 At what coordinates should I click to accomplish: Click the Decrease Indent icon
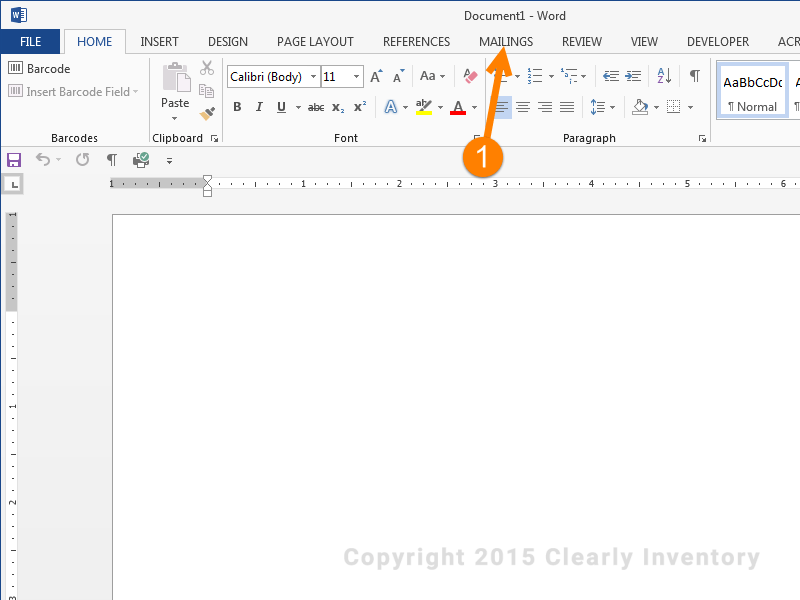tap(611, 77)
